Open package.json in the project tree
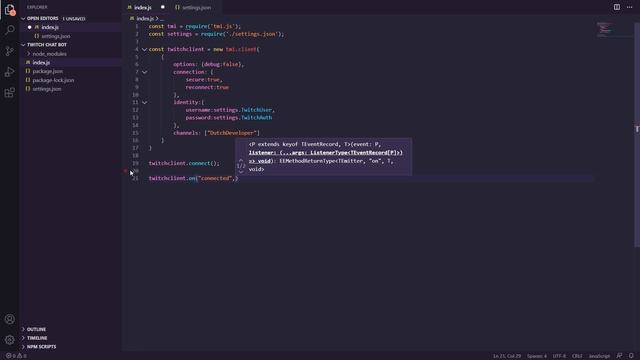640x360 pixels. (x=47, y=71)
